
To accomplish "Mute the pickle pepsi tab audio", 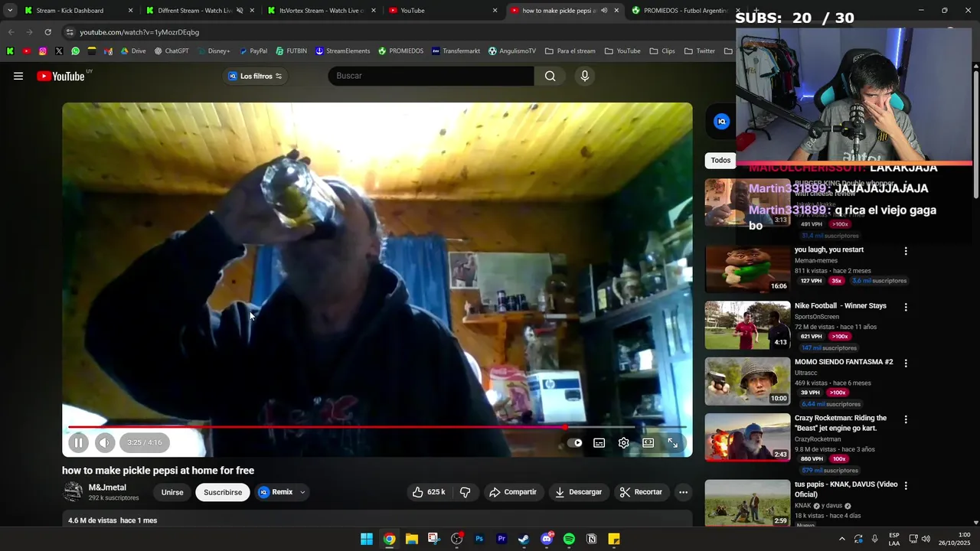I will [604, 11].
